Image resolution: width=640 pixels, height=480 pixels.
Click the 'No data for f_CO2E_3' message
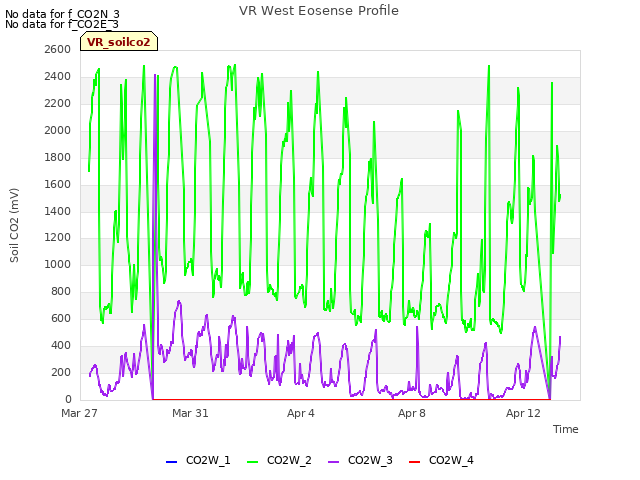[x=62, y=24]
